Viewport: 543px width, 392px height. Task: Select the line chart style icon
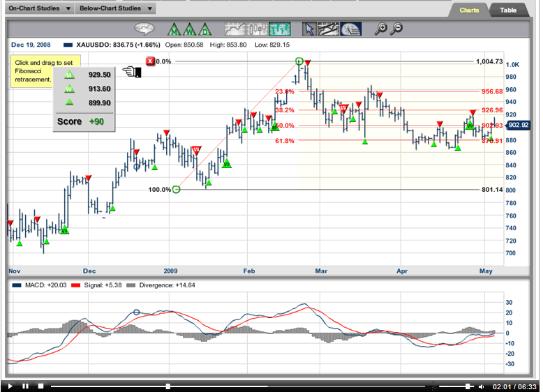(235, 29)
